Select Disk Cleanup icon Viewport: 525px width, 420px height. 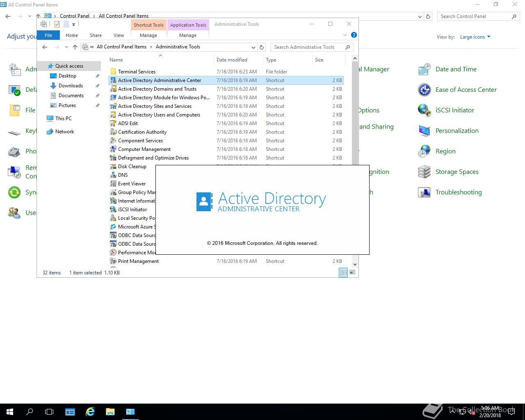click(x=113, y=167)
